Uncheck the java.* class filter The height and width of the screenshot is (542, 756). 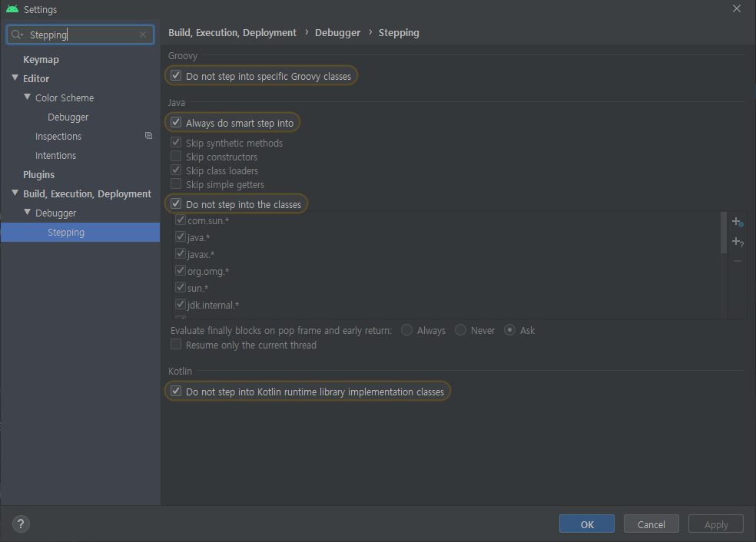(x=181, y=237)
